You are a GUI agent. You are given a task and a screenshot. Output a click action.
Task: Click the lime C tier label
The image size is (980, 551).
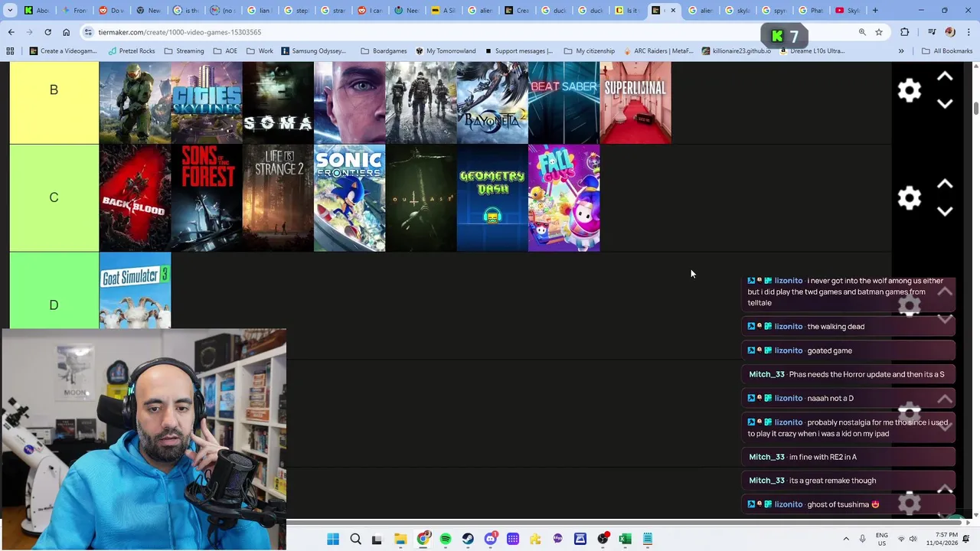click(54, 198)
